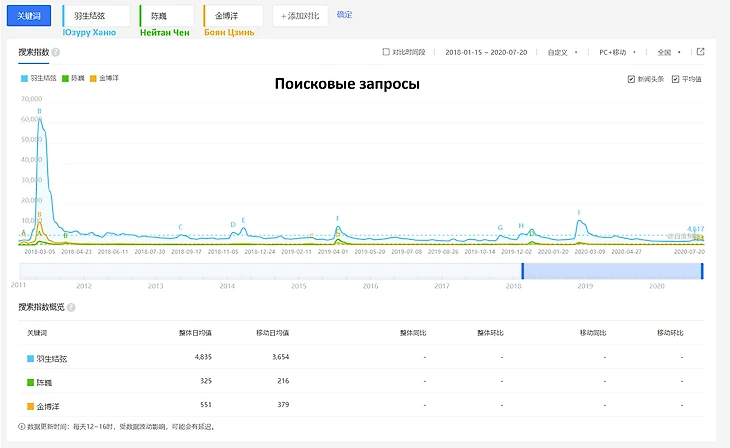
Task: Click the info icon before 数据更新时间 note
Action: pos(22,426)
